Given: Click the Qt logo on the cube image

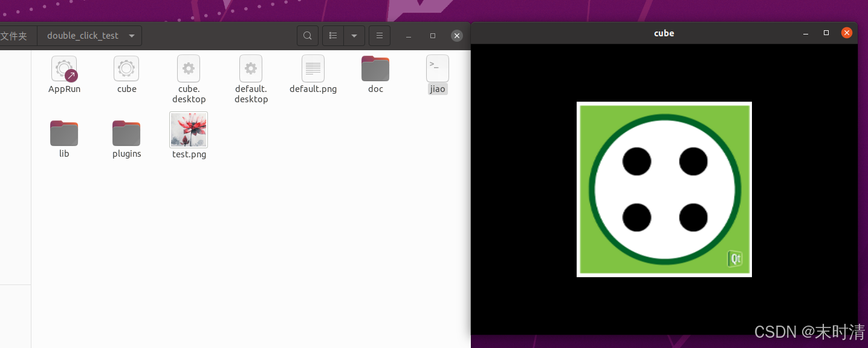Looking at the screenshot, I should point(734,259).
